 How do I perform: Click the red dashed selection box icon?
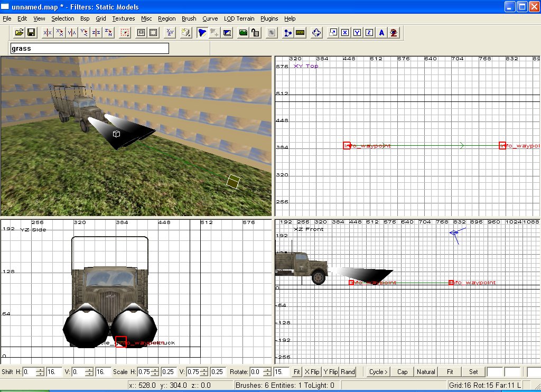coord(125,33)
